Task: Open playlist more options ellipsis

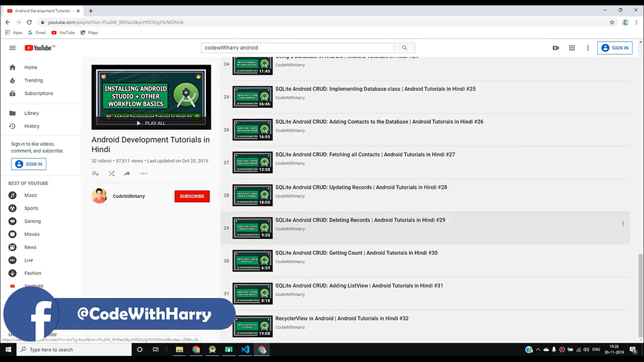Action: coord(144,174)
